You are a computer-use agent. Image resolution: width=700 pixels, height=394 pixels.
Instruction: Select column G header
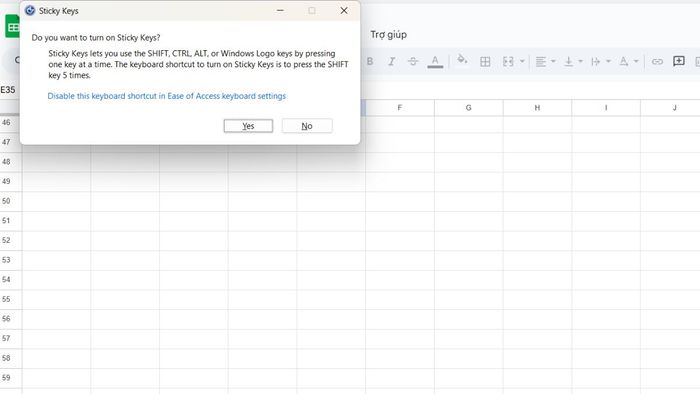coord(468,108)
